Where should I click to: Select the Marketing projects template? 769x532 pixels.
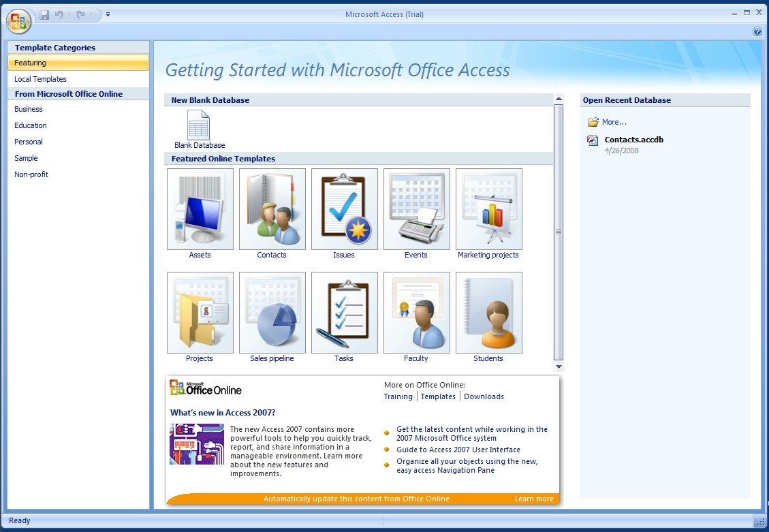point(489,209)
